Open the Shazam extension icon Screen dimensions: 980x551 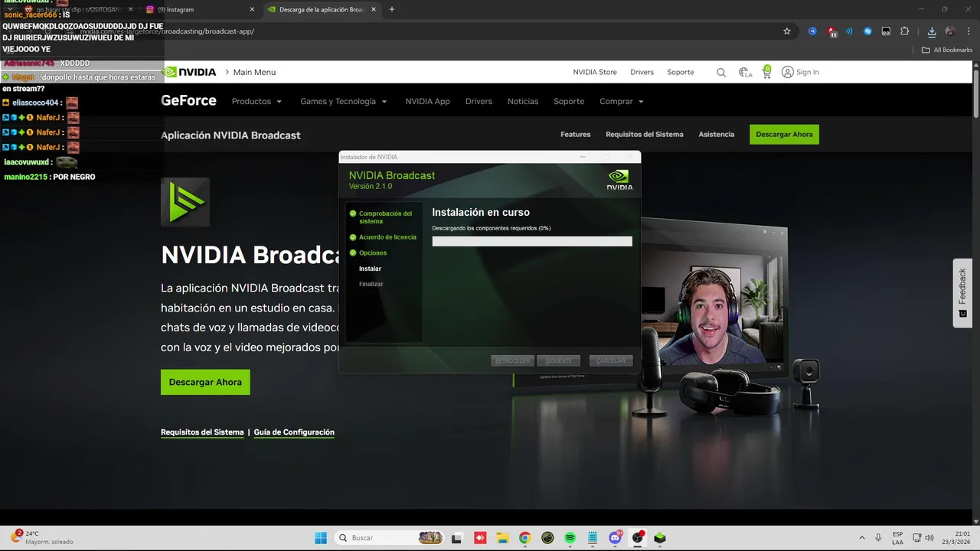pyautogui.click(x=867, y=31)
